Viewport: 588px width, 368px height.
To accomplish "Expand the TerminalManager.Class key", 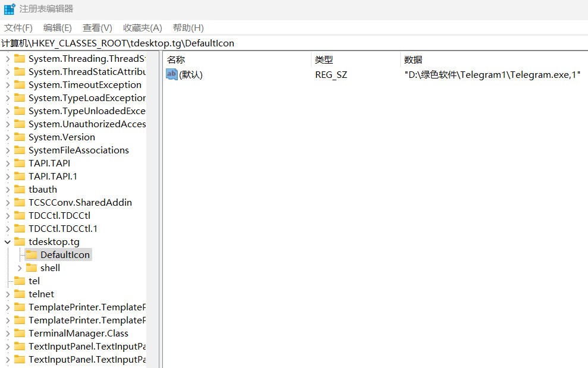I will coord(8,334).
